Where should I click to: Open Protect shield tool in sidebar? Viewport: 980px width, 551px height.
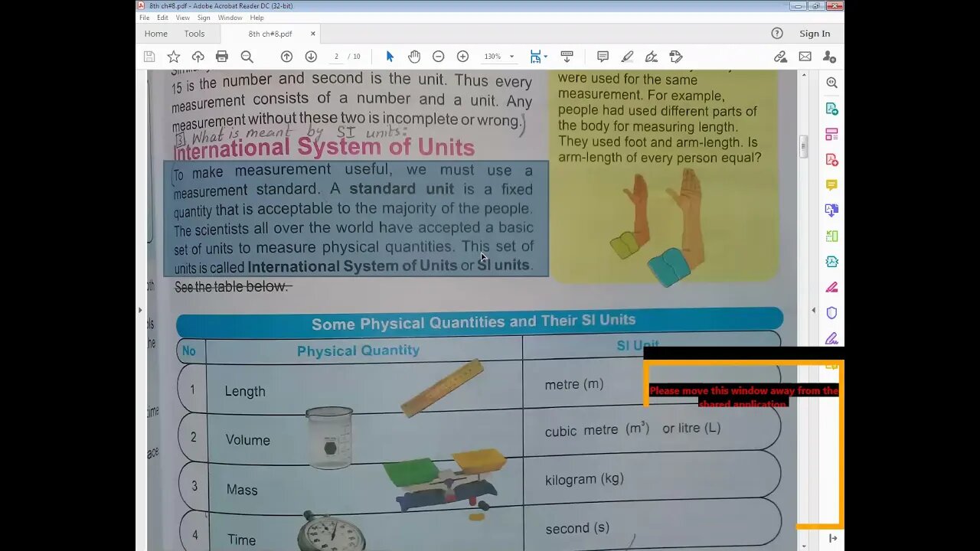click(831, 313)
